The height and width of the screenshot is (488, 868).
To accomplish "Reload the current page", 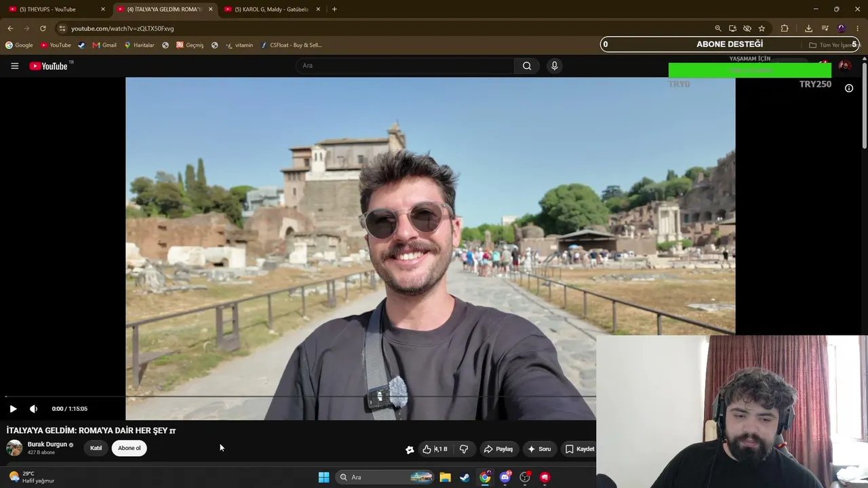I will pos(43,28).
